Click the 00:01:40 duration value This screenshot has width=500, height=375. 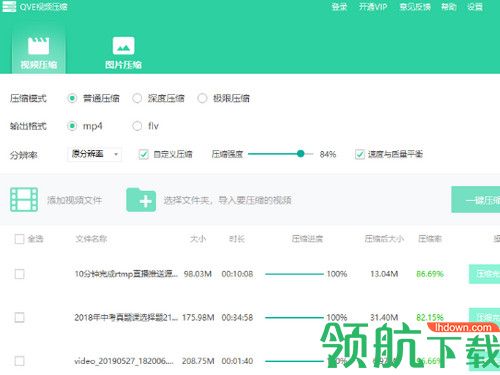pos(237,361)
